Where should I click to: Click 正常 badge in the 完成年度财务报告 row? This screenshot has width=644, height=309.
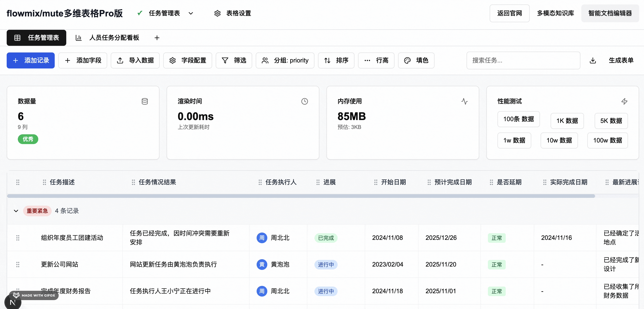pos(497,291)
